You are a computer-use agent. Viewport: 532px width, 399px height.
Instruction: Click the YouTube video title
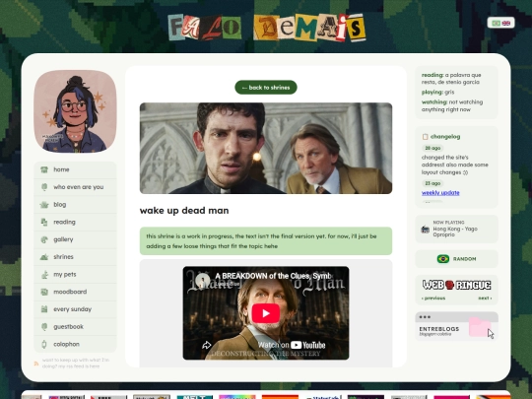coord(273,276)
